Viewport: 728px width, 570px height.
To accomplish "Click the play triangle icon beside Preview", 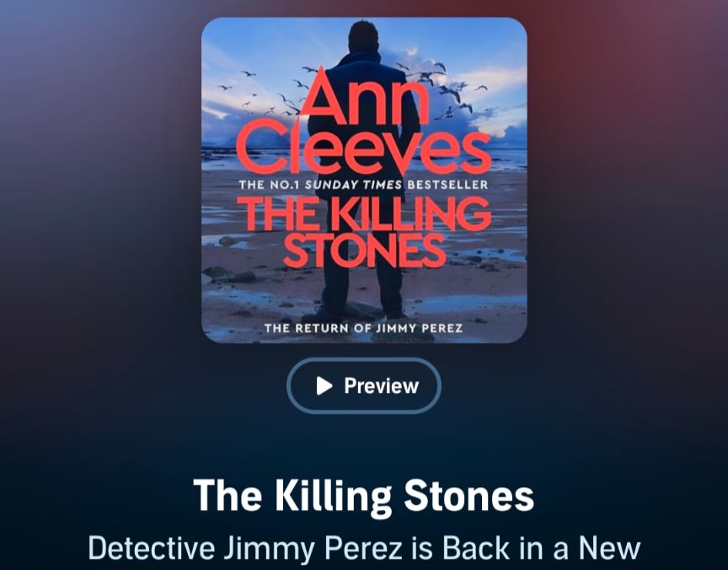I will [324, 385].
